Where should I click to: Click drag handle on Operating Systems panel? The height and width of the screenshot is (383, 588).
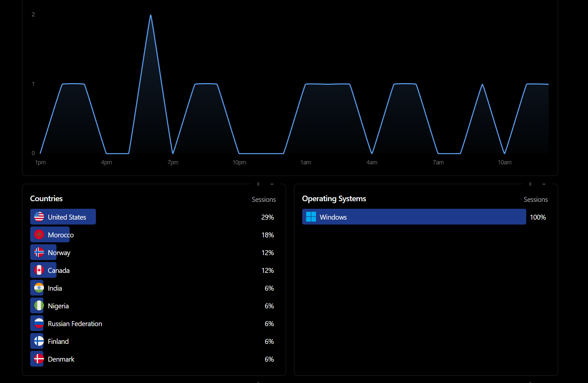(x=530, y=184)
